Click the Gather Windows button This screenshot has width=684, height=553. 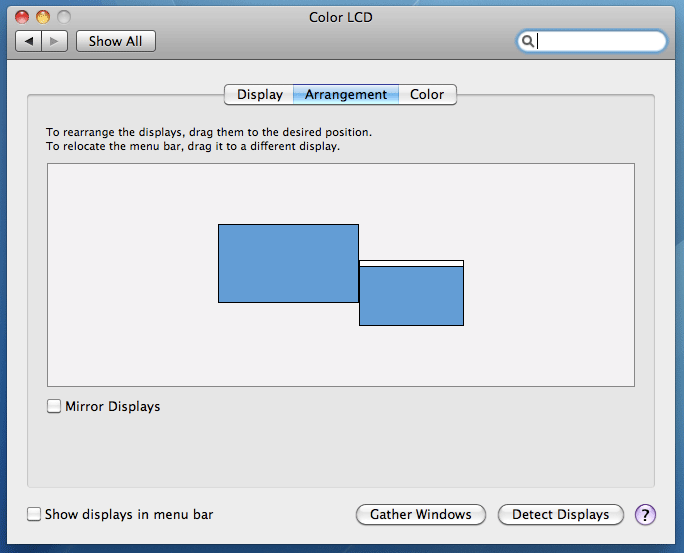[x=420, y=515]
